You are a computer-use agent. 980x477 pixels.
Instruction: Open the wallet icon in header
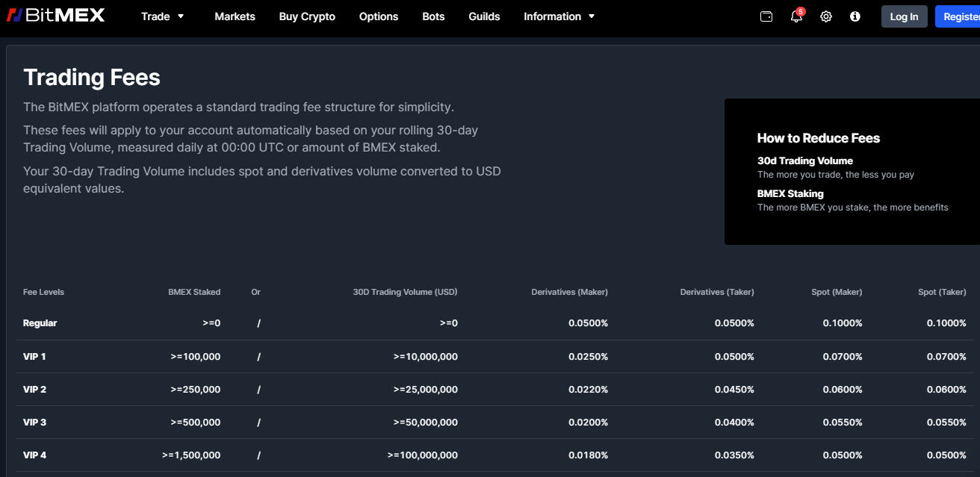(x=766, y=16)
